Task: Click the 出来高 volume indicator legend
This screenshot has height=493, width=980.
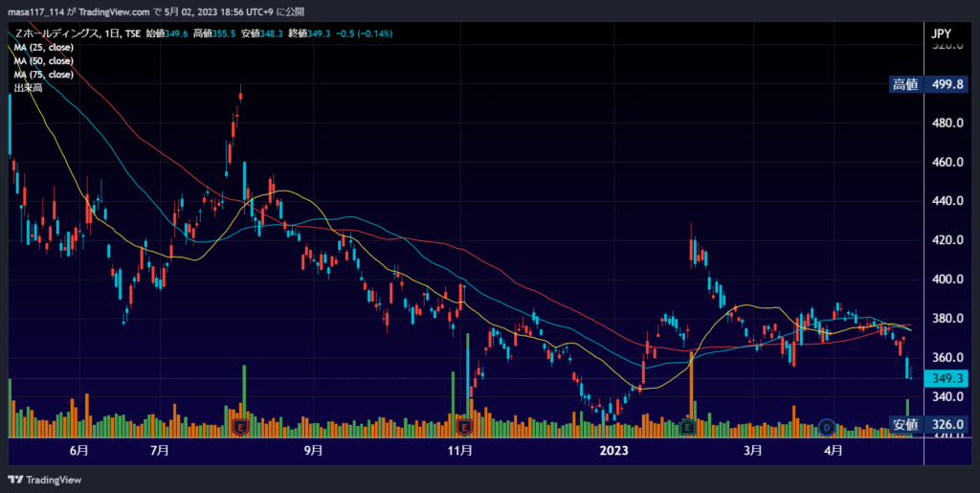Action: click(x=28, y=88)
